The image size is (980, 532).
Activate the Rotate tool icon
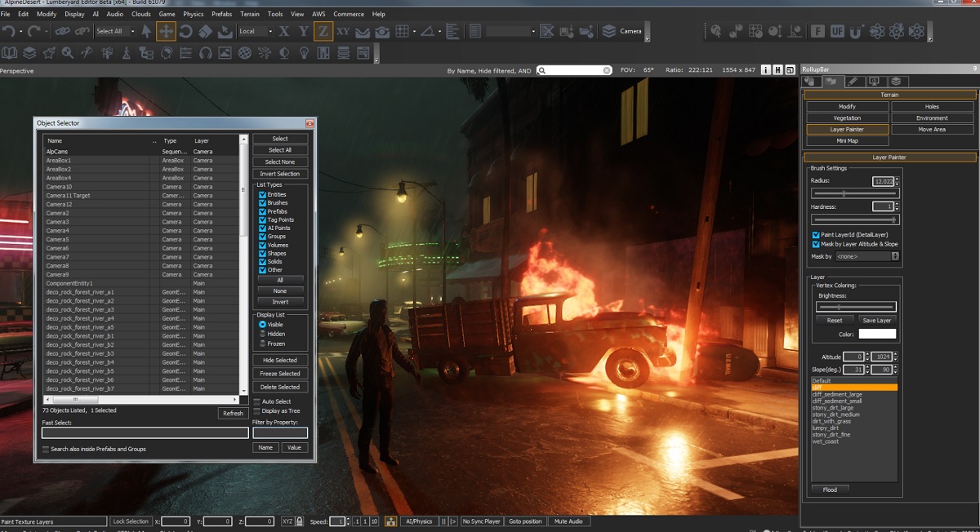click(186, 31)
